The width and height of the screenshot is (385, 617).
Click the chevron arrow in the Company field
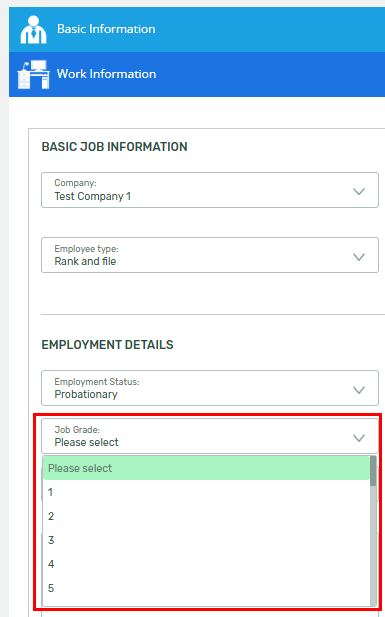tap(359, 192)
